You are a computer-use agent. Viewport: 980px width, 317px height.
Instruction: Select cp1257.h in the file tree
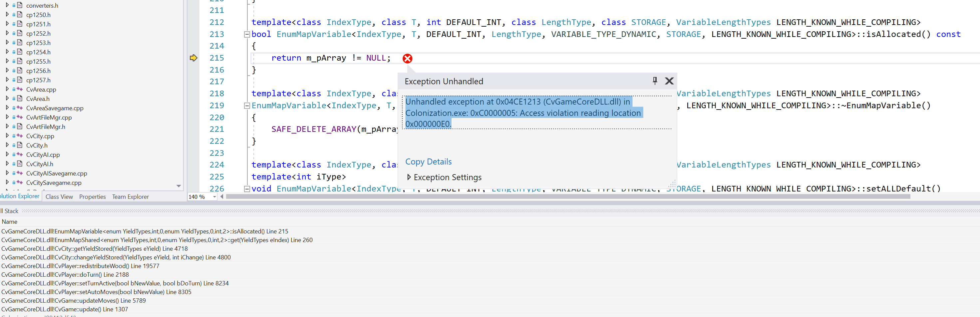38,80
